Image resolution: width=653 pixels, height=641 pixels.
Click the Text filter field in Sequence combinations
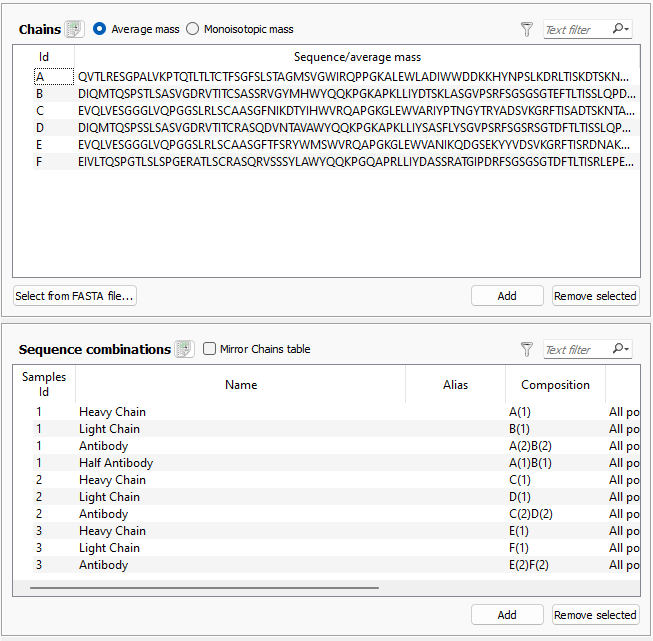point(575,349)
